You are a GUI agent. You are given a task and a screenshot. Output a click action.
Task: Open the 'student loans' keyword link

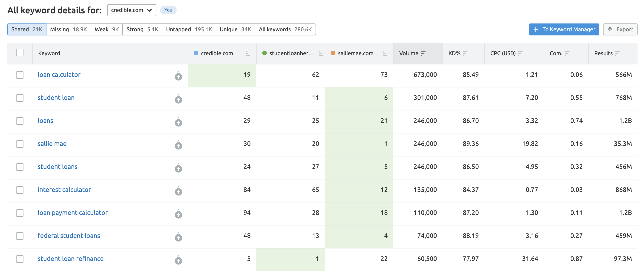(57, 167)
